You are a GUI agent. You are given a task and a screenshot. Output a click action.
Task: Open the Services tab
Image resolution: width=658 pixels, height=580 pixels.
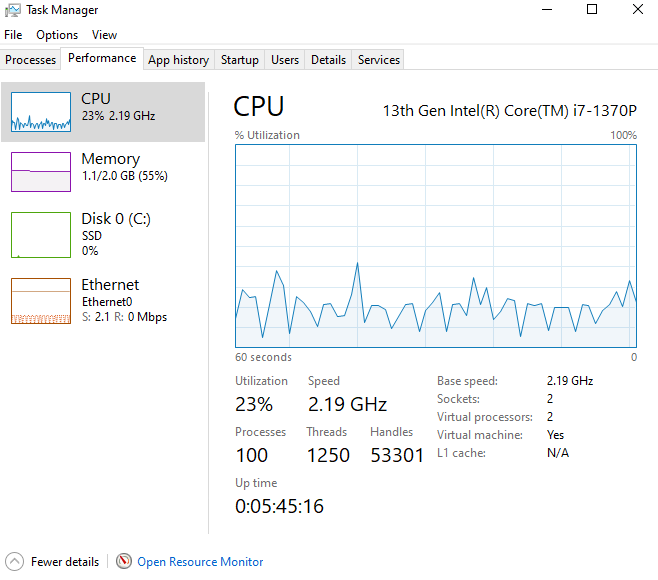tap(379, 60)
